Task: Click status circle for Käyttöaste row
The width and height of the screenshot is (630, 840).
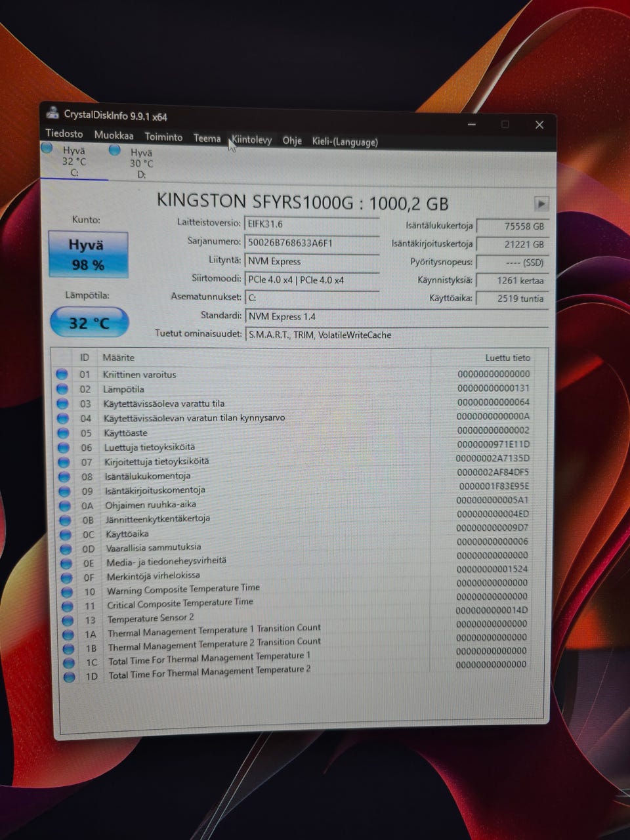Action: click(63, 432)
